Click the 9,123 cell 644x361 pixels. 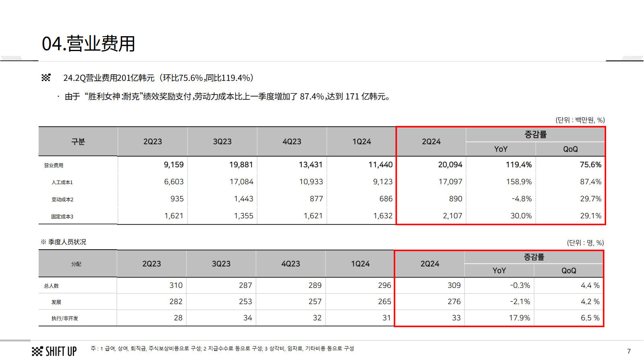point(383,182)
